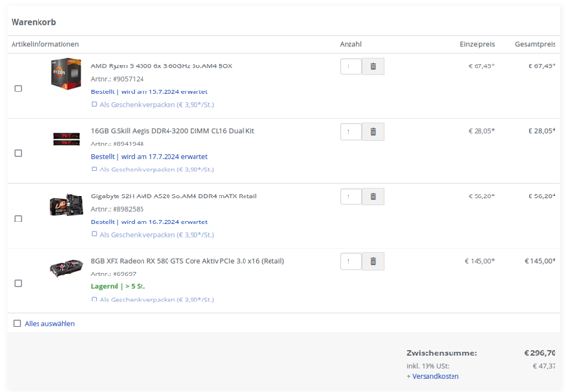Click the AMD Ryzen box thumbnail
Image resolution: width=568 pixels, height=392 pixels.
click(x=65, y=73)
